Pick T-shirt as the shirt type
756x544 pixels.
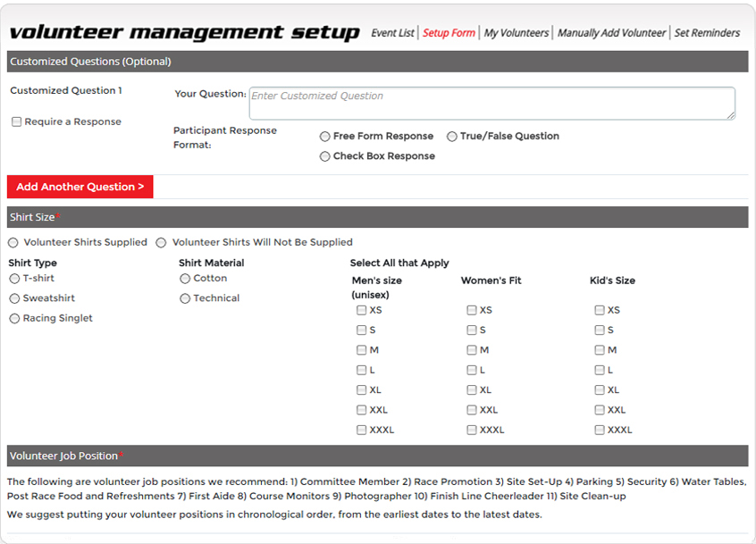14,279
